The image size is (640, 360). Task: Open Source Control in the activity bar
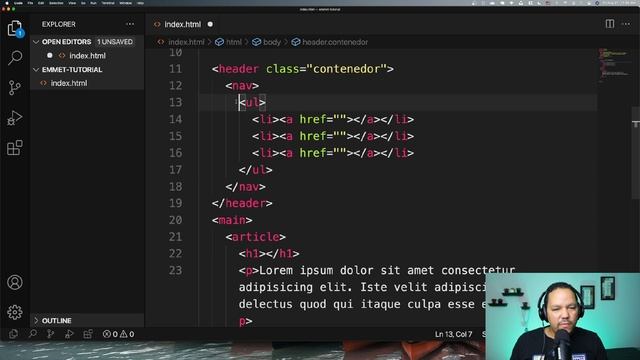(x=15, y=87)
